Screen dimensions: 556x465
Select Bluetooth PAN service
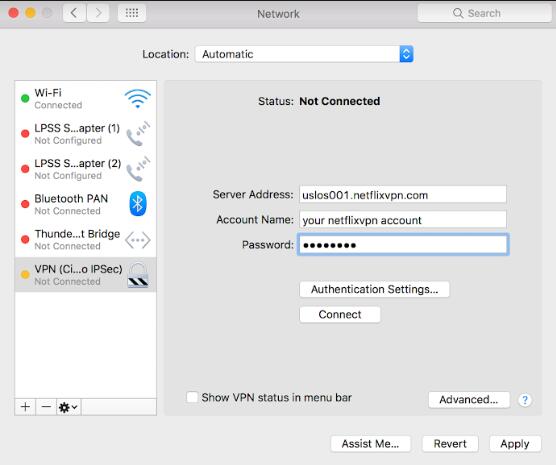click(85, 204)
